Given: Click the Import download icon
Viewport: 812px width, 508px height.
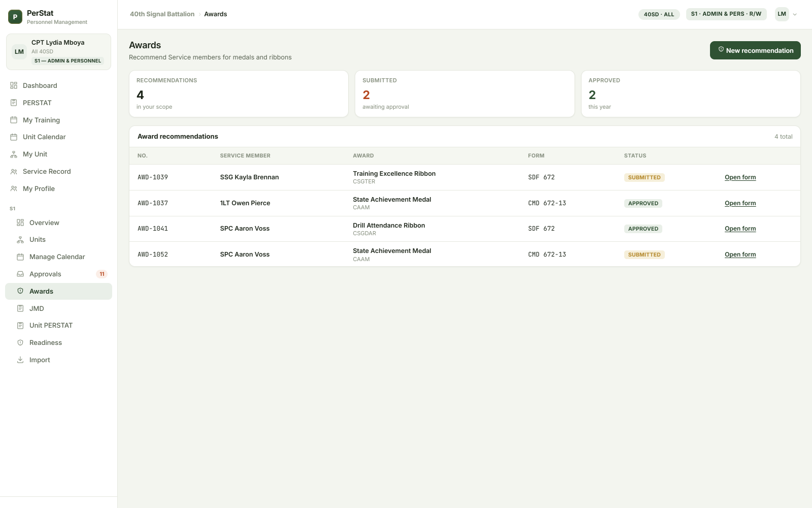Looking at the screenshot, I should [x=20, y=360].
